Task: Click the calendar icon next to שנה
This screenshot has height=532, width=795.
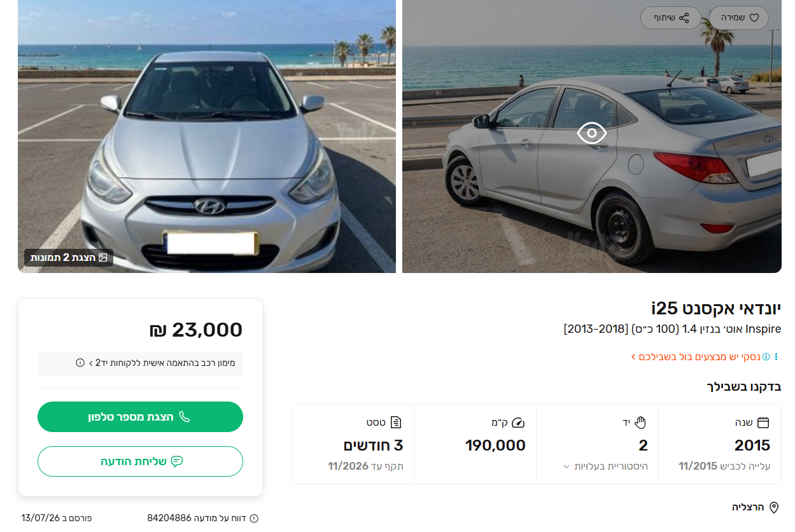Action: pyautogui.click(x=763, y=423)
